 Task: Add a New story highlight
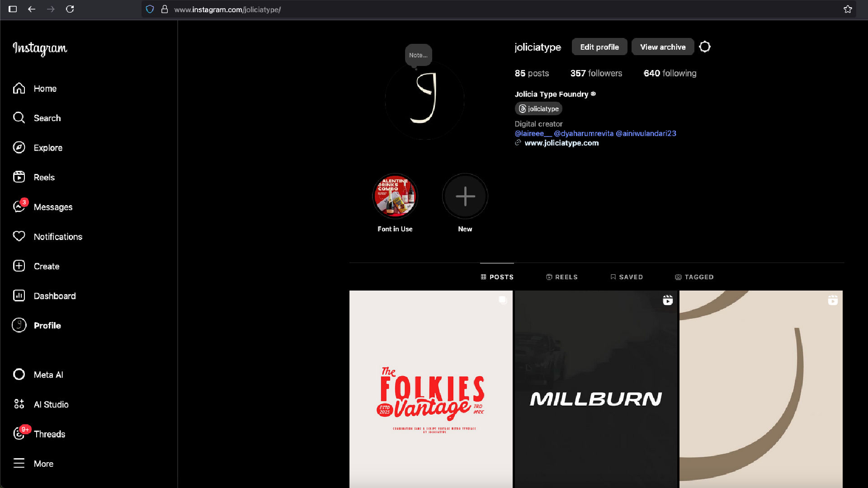pos(465,196)
